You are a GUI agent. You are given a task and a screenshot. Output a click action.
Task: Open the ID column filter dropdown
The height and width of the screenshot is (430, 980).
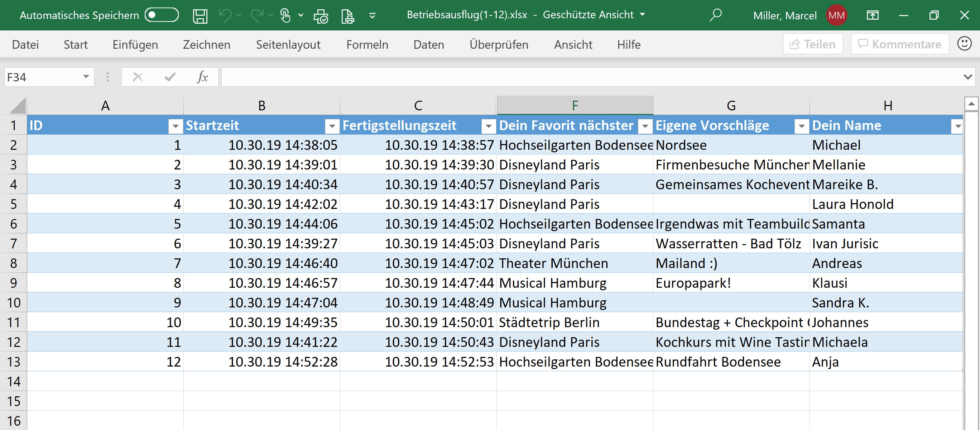tap(176, 126)
